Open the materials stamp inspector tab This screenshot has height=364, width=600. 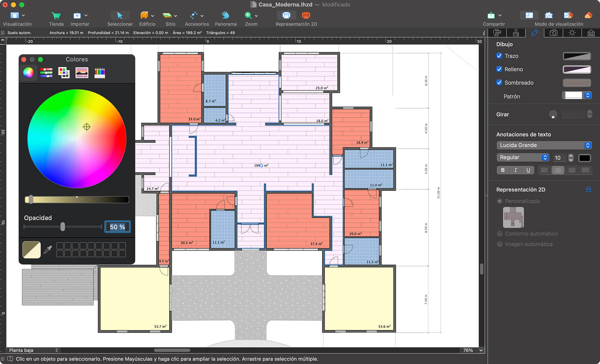pos(516,33)
